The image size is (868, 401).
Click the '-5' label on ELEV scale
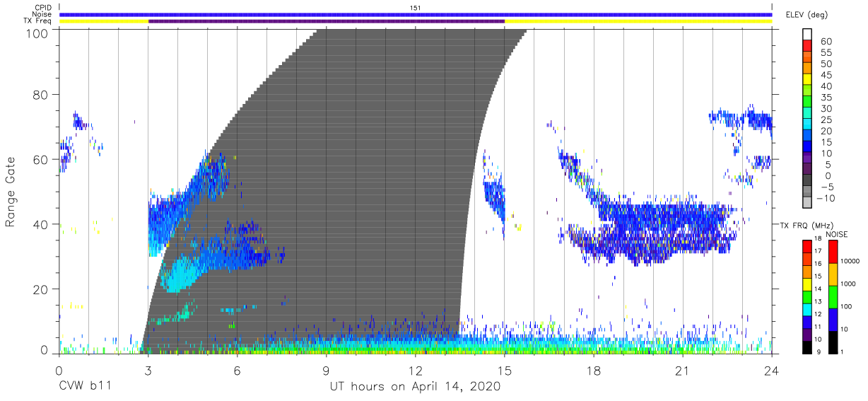(x=826, y=187)
